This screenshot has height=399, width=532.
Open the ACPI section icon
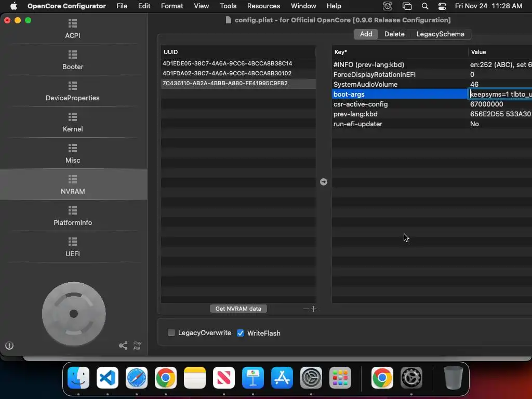[x=73, y=23]
